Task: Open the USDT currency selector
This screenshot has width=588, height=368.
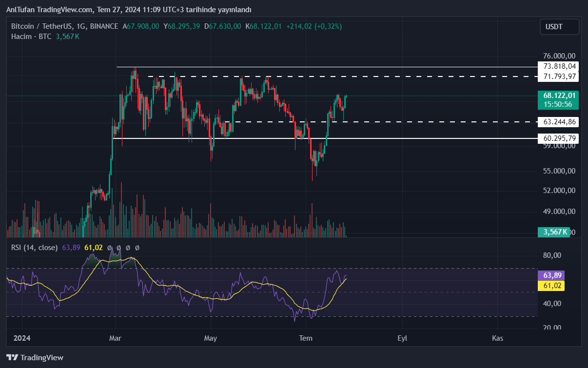Action: [x=559, y=27]
